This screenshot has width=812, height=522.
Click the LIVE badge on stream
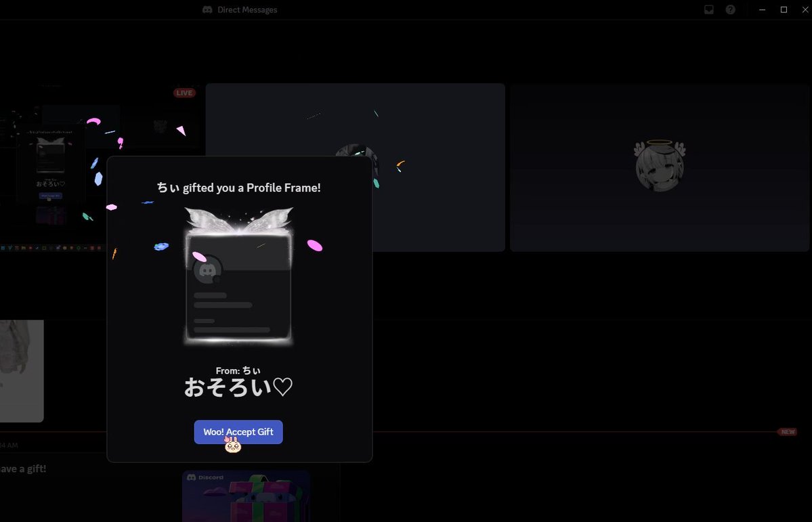[x=184, y=93]
